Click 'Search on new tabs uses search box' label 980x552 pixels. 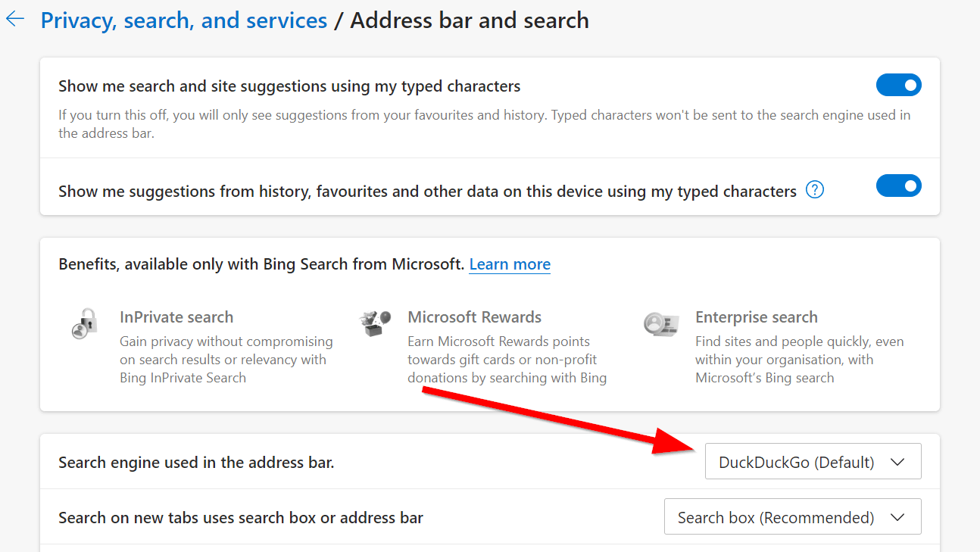241,518
